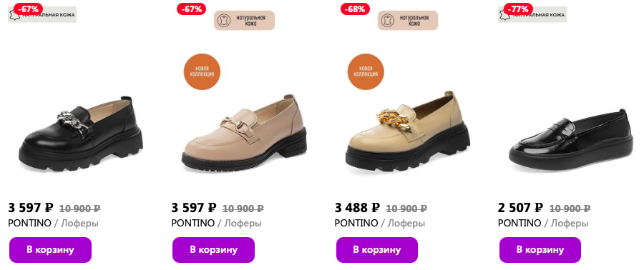Click the -77% discount badge

coord(518,9)
